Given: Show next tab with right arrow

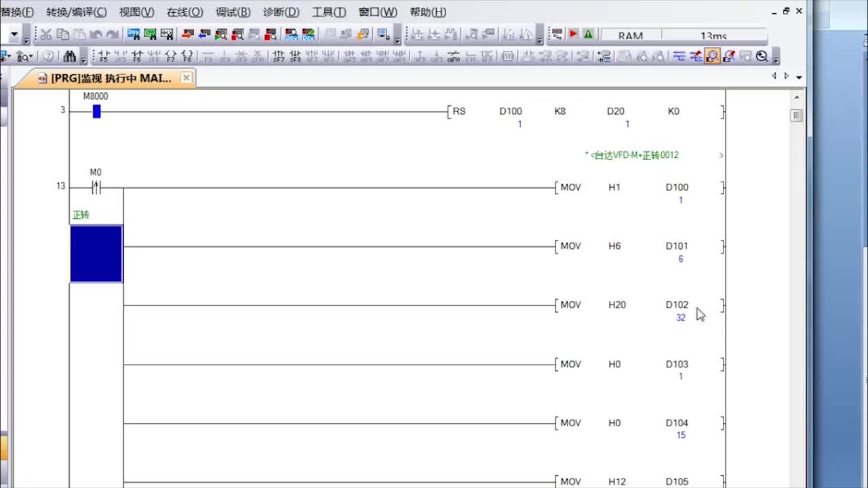Looking at the screenshot, I should [x=787, y=77].
